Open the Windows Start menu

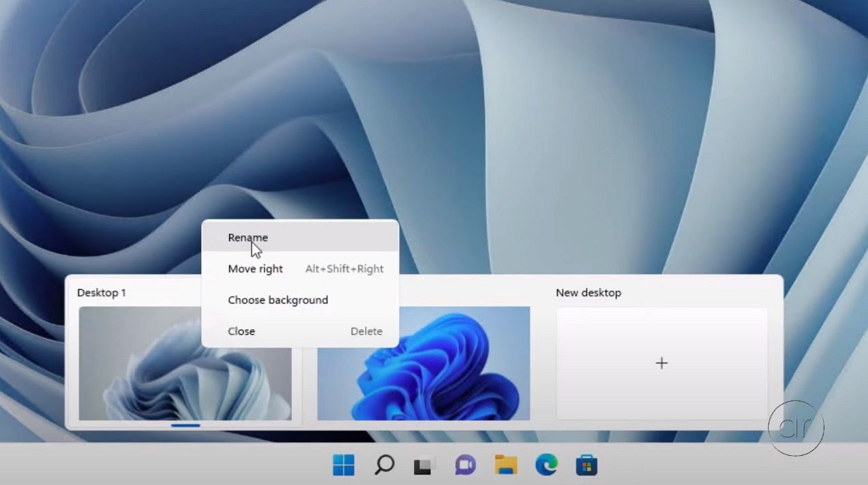pos(344,465)
